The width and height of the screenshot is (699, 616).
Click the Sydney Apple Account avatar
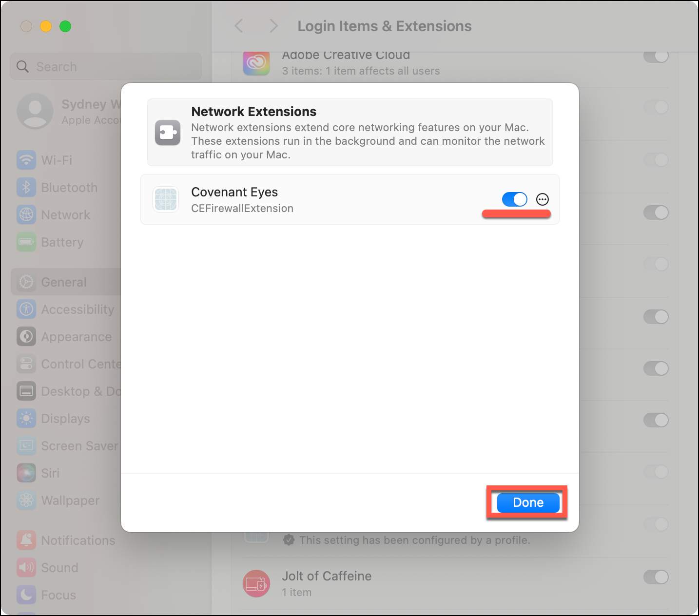pyautogui.click(x=35, y=111)
